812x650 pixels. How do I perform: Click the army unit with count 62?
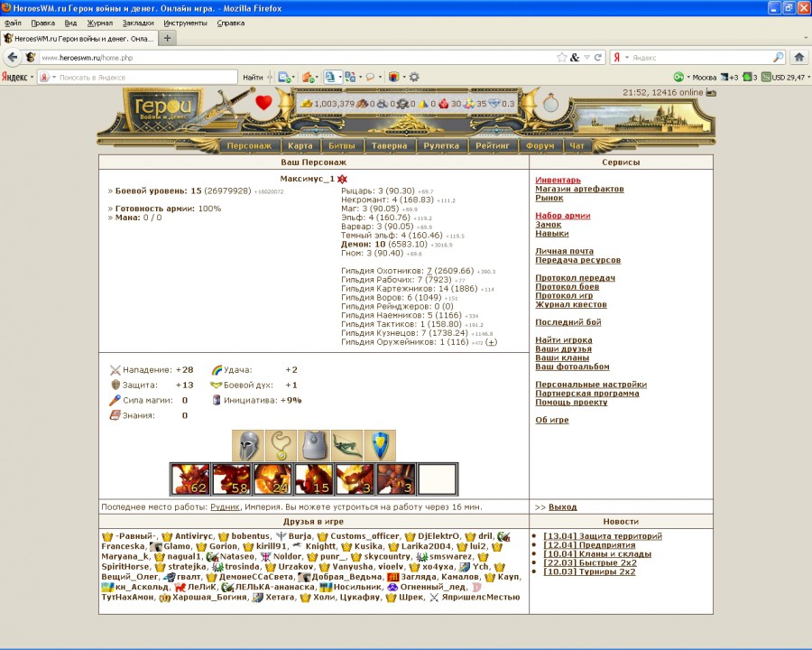tap(190, 479)
